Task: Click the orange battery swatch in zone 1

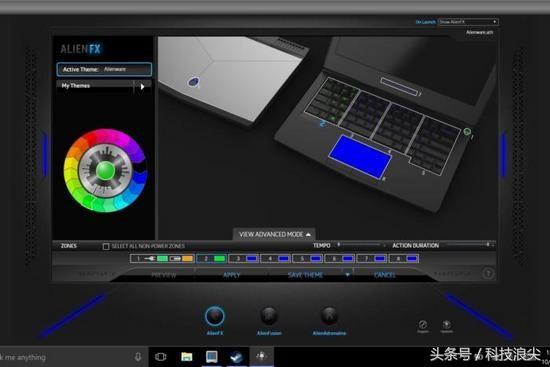Action: 187,259
